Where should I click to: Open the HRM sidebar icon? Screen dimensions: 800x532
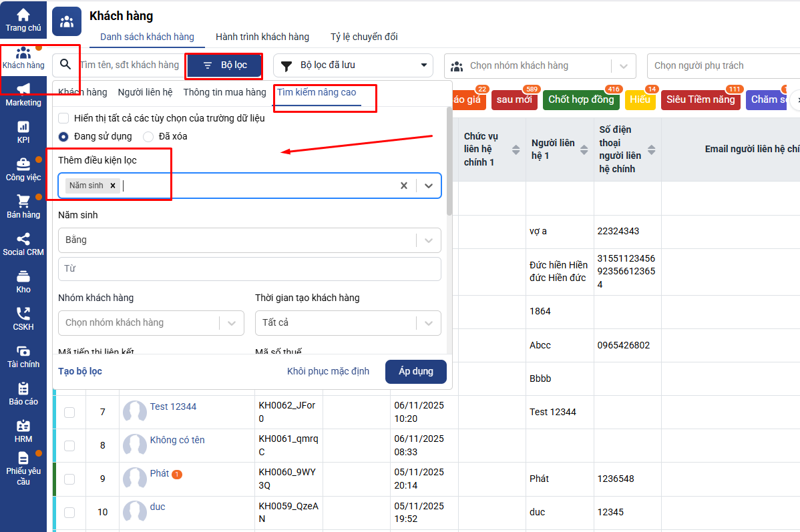tap(23, 427)
